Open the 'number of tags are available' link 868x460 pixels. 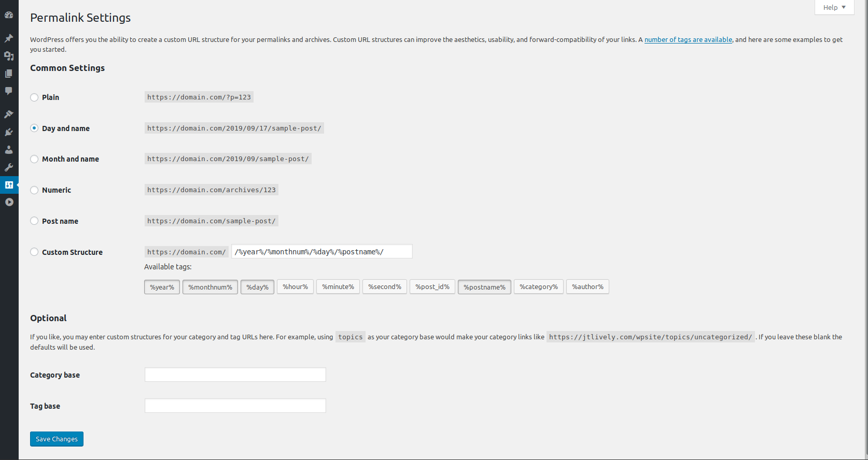688,39
